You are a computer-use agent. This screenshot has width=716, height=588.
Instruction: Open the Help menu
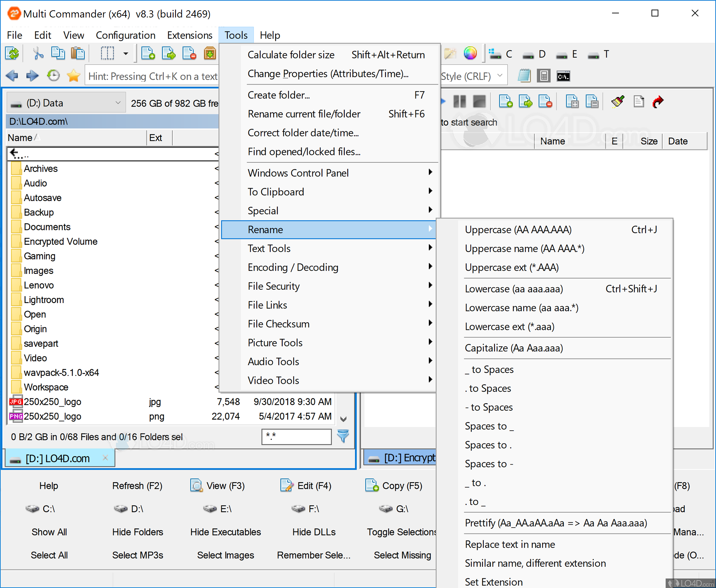[270, 35]
